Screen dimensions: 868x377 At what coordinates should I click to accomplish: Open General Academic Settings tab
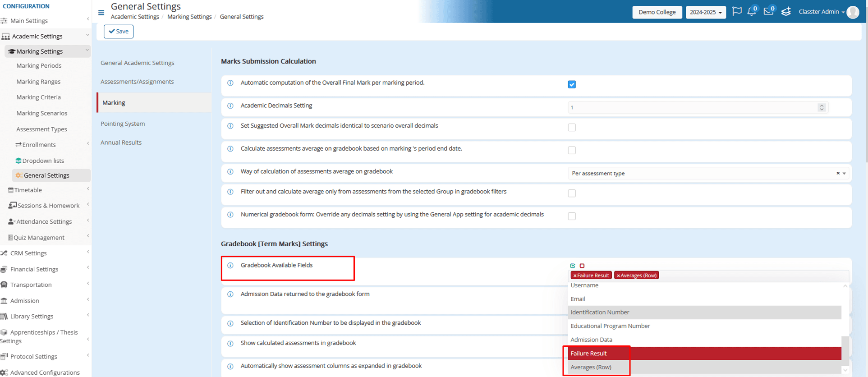(137, 63)
